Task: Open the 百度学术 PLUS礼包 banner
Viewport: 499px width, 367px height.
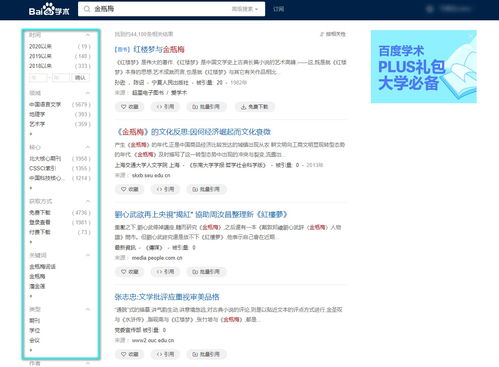Action: tap(424, 67)
